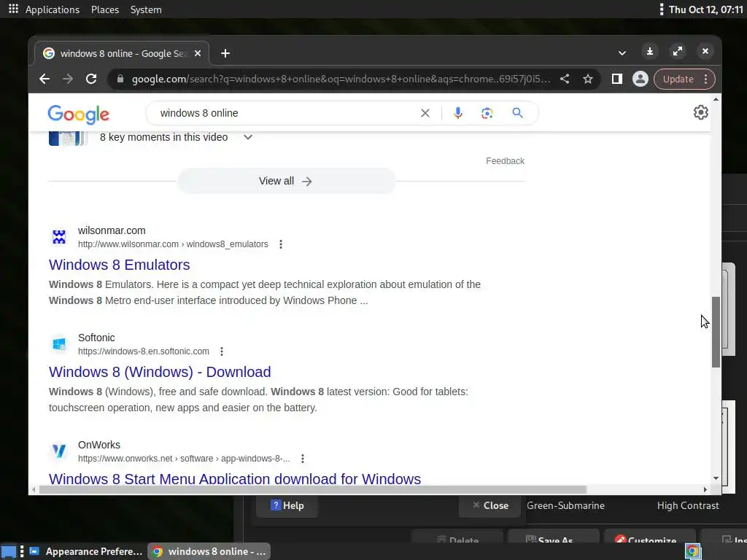Open the browser side panel
Screen dimensions: 747x560
click(617, 79)
